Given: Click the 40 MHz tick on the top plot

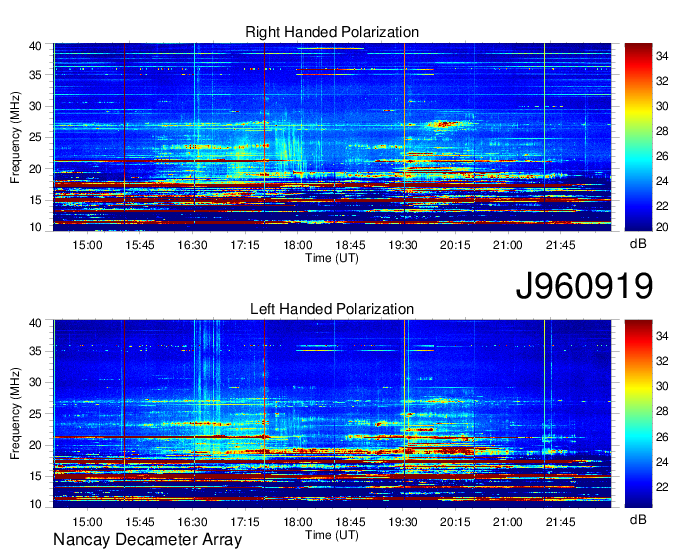Looking at the screenshot, I should [x=36, y=46].
